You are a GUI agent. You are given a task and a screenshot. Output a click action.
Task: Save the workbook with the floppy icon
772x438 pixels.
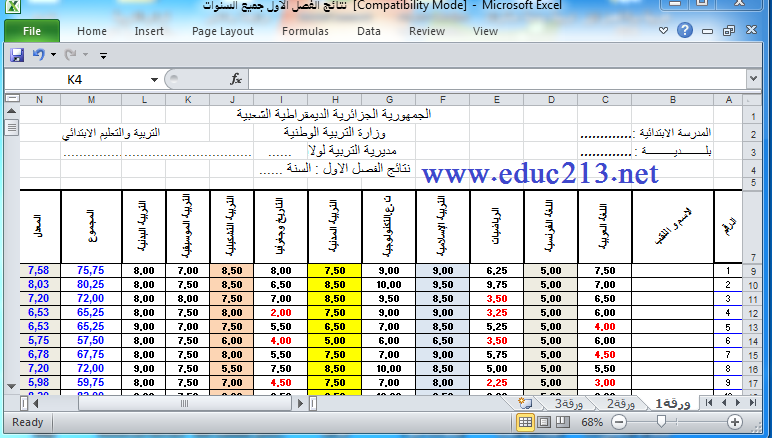[x=17, y=55]
